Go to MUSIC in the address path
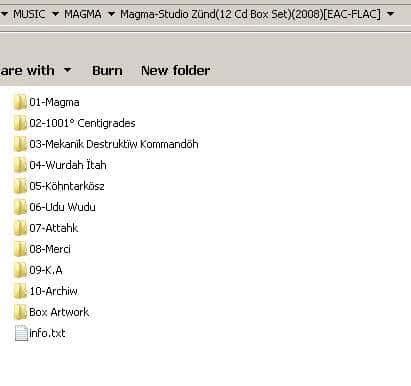 click(x=29, y=14)
